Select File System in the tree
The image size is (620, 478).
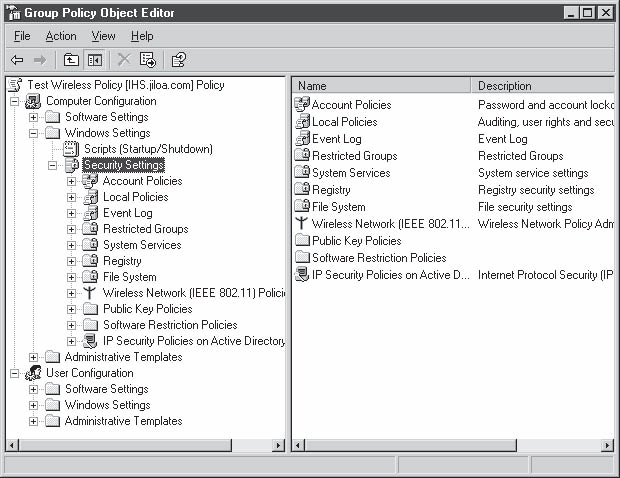[130, 277]
